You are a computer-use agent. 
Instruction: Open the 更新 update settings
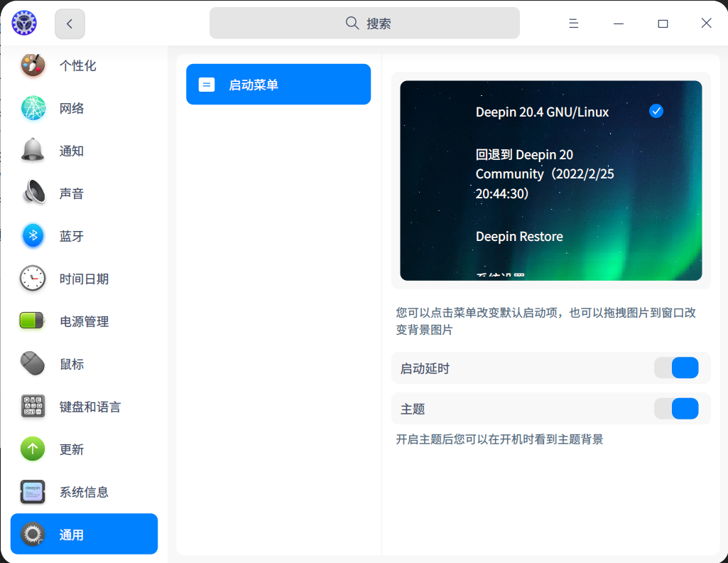point(71,449)
